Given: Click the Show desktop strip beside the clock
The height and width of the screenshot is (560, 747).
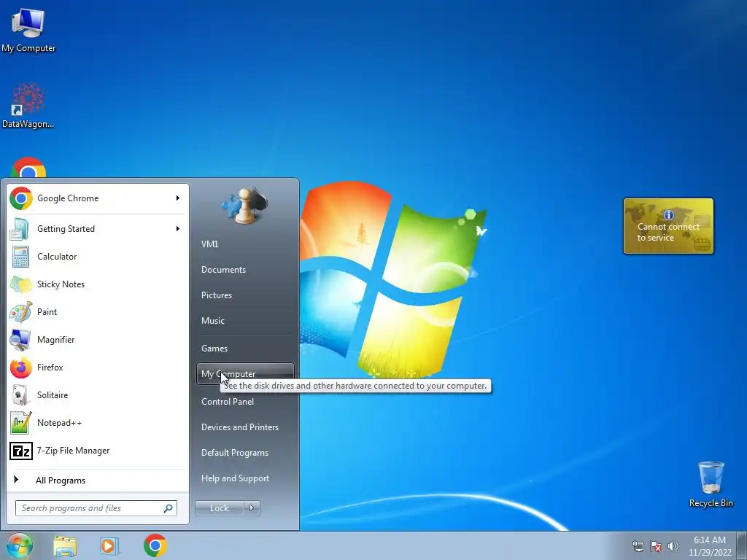Looking at the screenshot, I should (742, 546).
